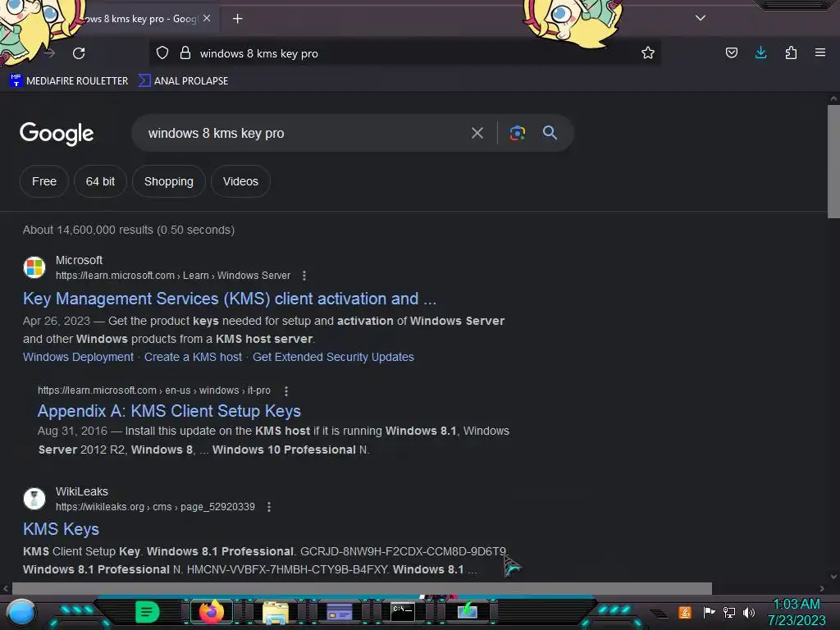Bookmark this page with the star

pos(648,53)
